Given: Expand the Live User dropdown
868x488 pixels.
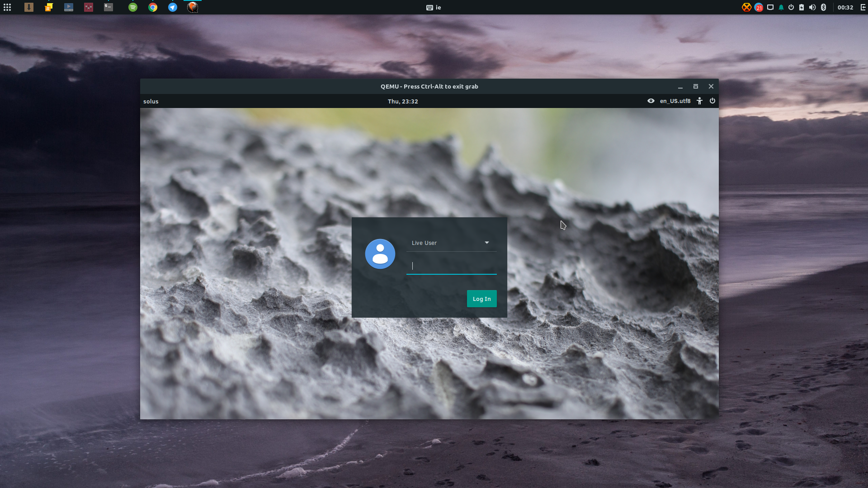Looking at the screenshot, I should (x=452, y=243).
